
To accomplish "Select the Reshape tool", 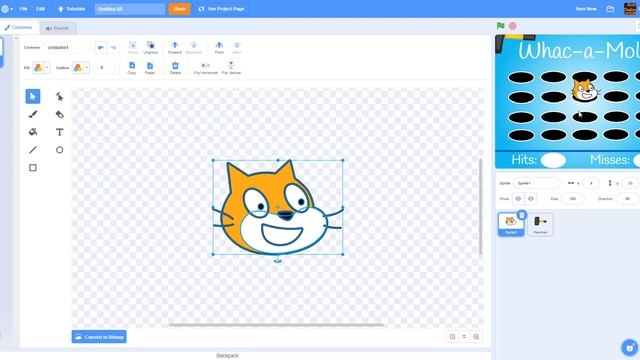I will click(x=60, y=97).
